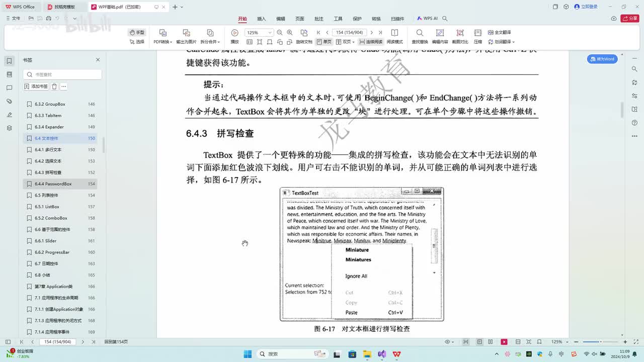Open the File (文件) menu

click(x=13, y=19)
